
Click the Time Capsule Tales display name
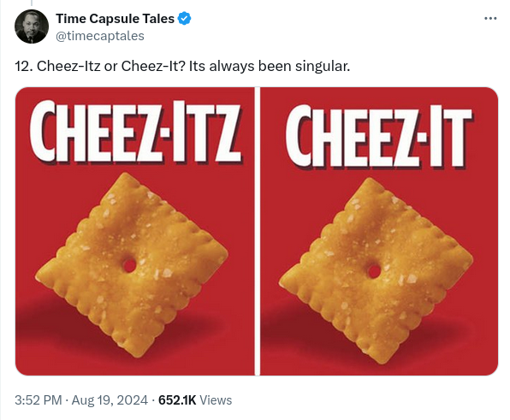pos(116,19)
